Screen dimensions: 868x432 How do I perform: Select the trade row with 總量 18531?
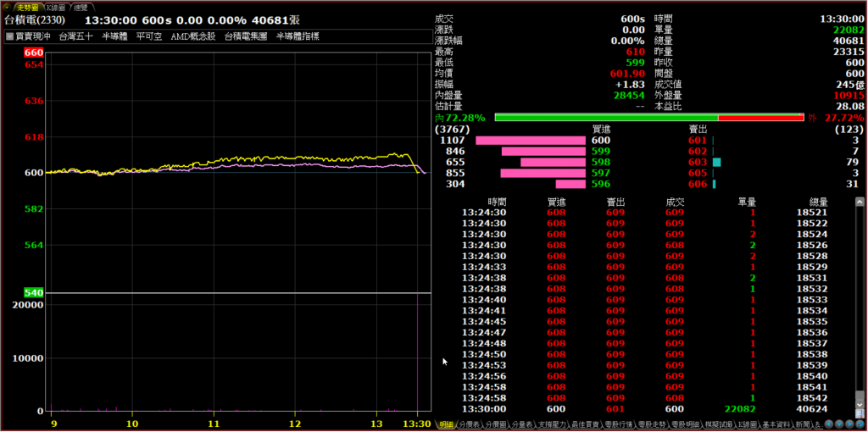point(645,278)
